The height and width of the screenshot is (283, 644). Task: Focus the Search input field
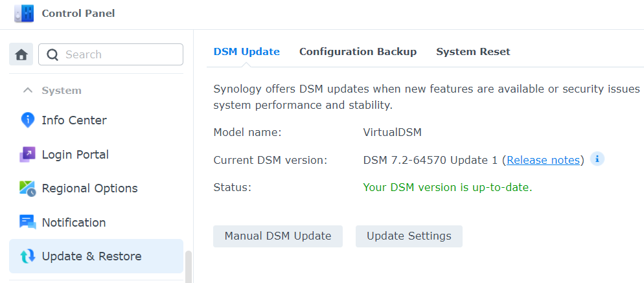point(111,54)
